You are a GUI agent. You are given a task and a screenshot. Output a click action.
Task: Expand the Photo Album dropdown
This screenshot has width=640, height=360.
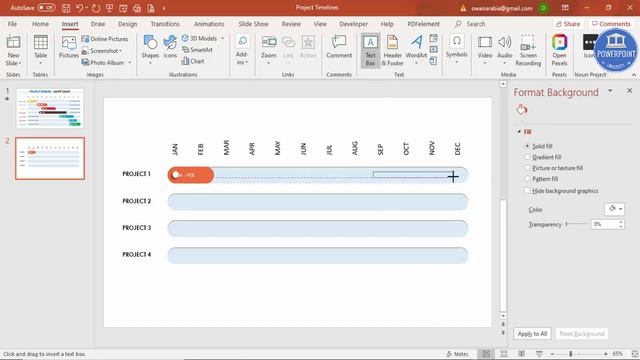click(x=130, y=62)
